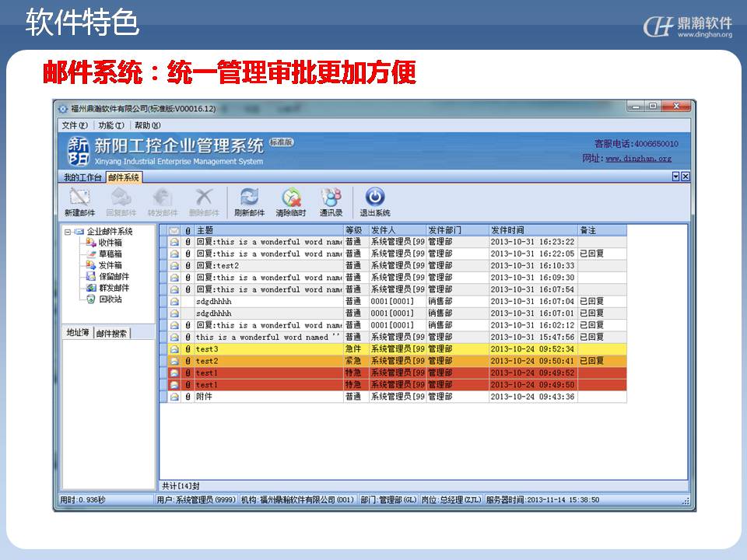Image resolution: width=747 pixels, height=560 pixels.
Task: Open the 帮助 menu
Action: [x=148, y=125]
